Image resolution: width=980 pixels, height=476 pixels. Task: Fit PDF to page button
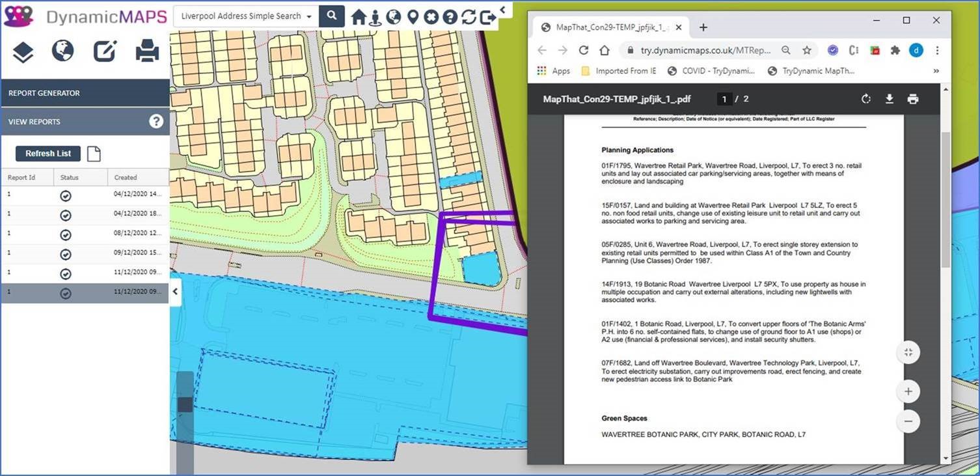[x=908, y=352]
